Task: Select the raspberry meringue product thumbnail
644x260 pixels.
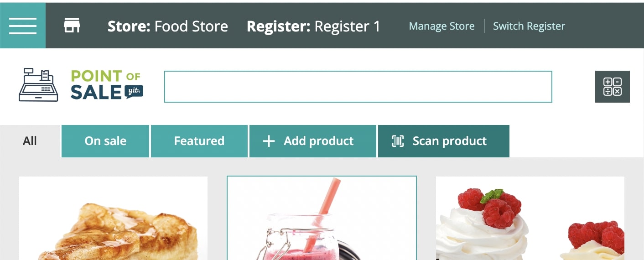Action: 530,218
